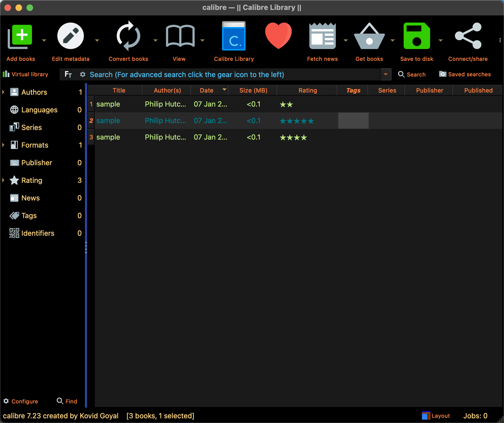
Task: Expand the Authors tree category
Action: click(x=3, y=92)
